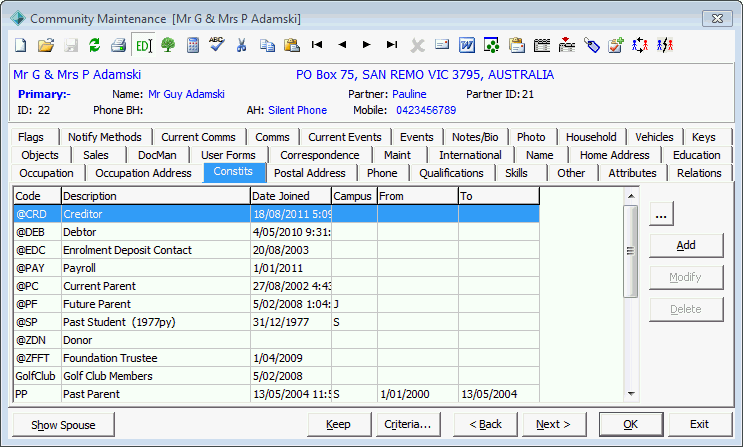
Task: Click the vertical scrollbar thumb
Action: tap(631, 251)
